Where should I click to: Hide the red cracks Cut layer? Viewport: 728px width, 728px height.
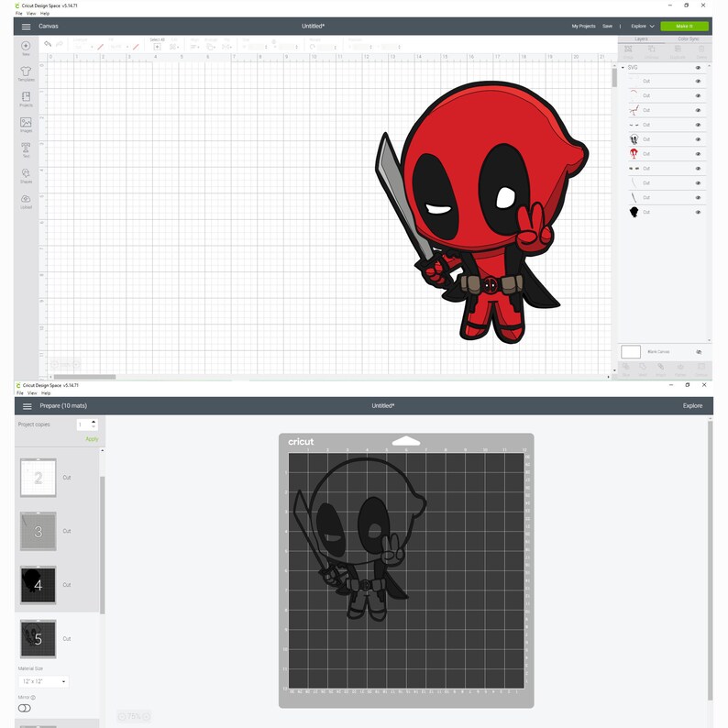tap(698, 111)
